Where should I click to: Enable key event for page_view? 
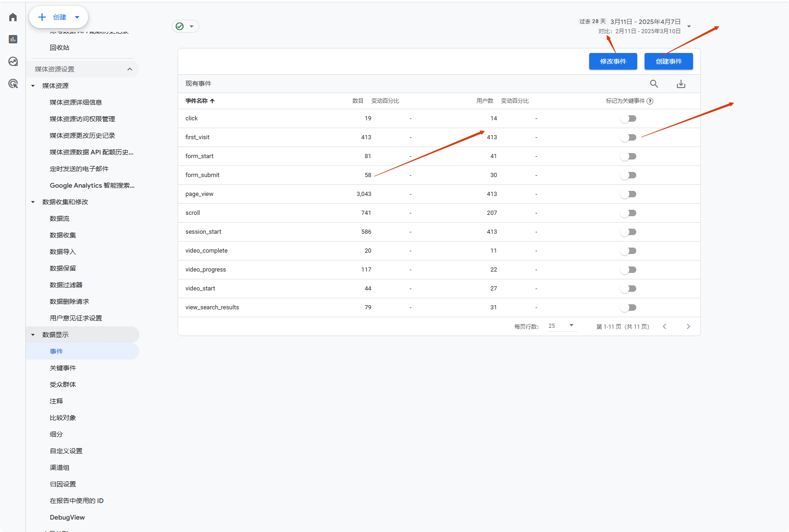coord(628,194)
